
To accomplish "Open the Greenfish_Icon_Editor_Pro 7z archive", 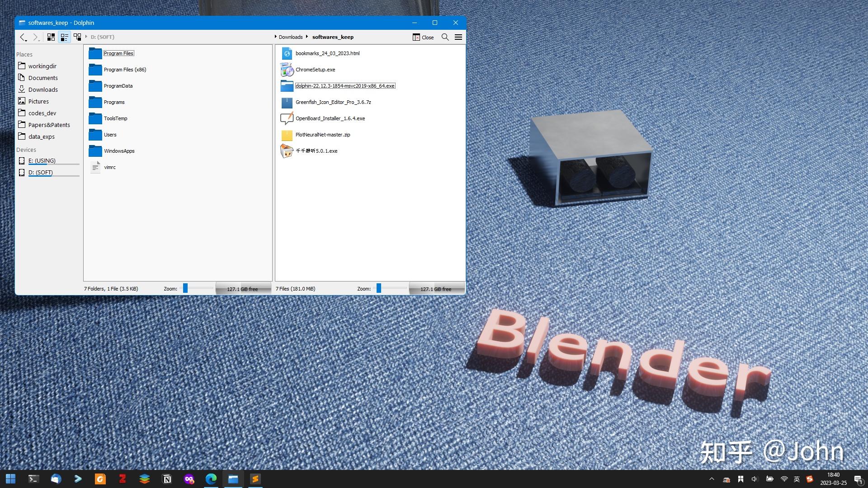I will [333, 102].
